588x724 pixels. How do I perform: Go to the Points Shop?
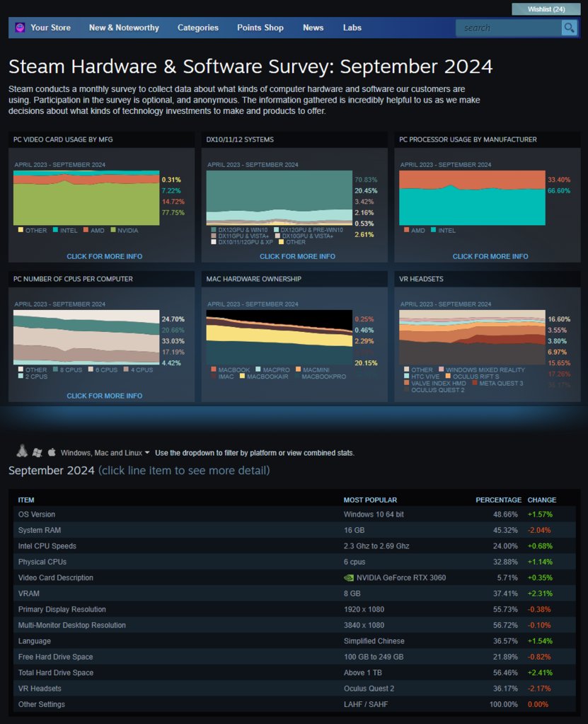(x=260, y=28)
